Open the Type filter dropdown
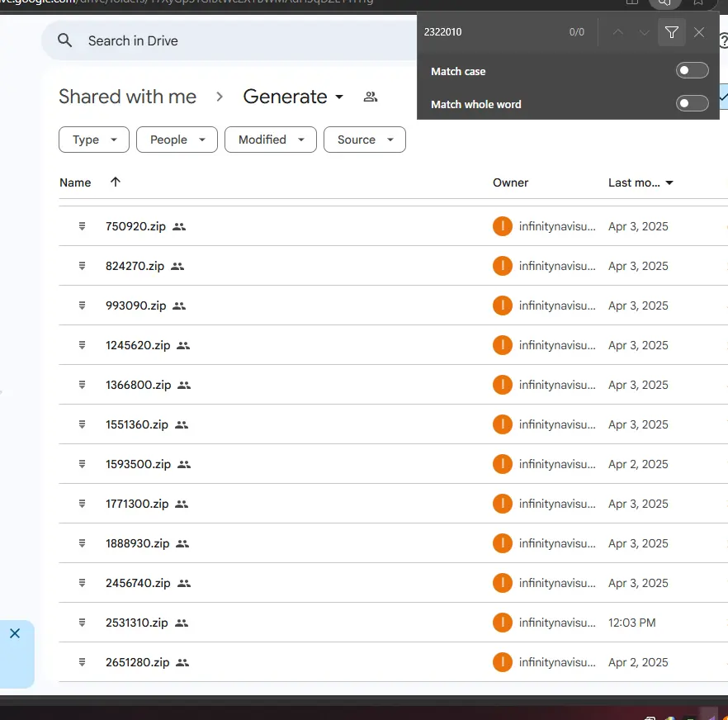728x720 pixels. coord(94,140)
